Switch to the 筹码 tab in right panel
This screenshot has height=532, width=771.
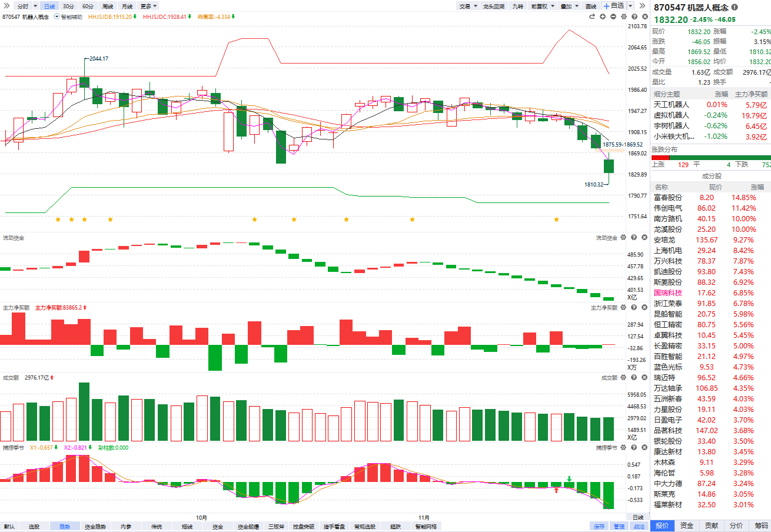[x=761, y=526]
